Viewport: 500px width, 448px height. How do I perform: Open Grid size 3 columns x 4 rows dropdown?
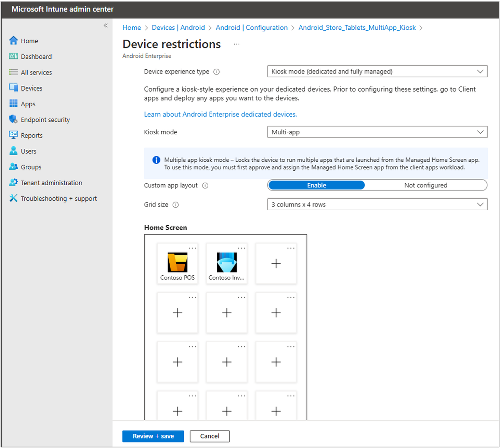pyautogui.click(x=377, y=204)
